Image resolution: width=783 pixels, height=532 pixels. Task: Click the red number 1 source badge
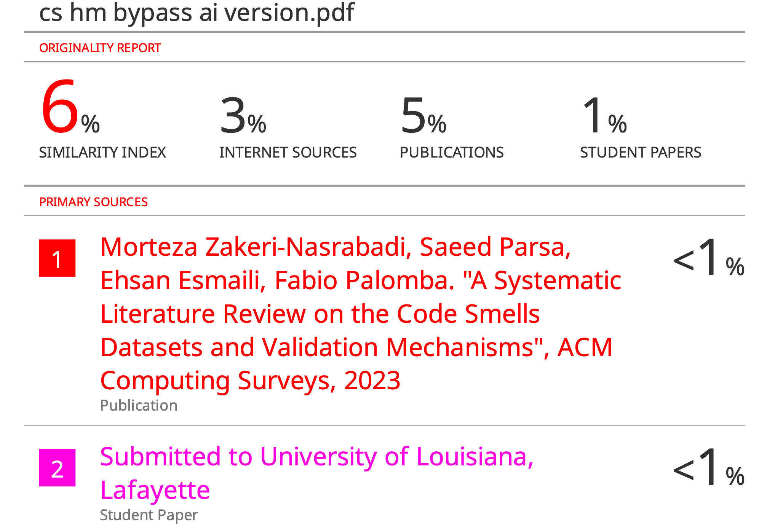coord(57,258)
